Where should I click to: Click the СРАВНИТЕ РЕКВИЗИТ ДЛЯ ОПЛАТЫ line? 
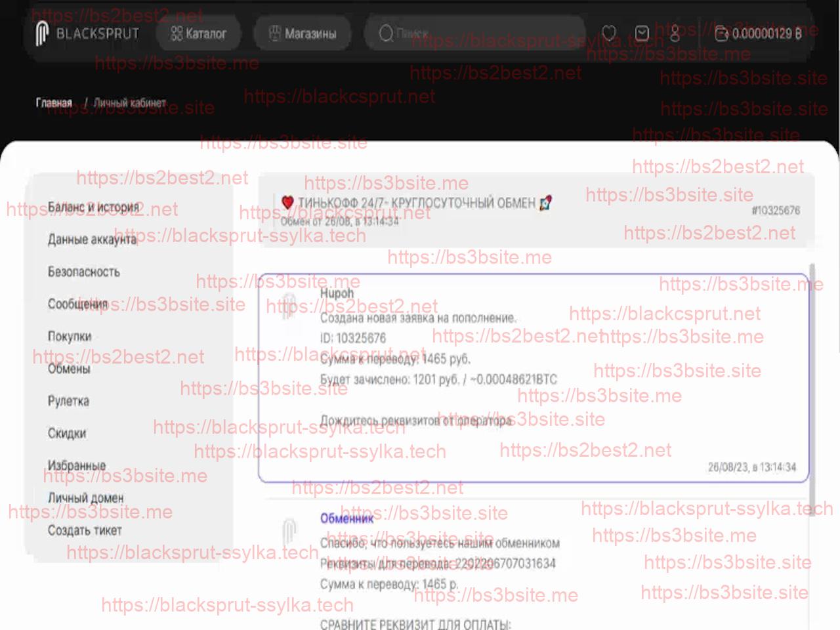tap(415, 623)
